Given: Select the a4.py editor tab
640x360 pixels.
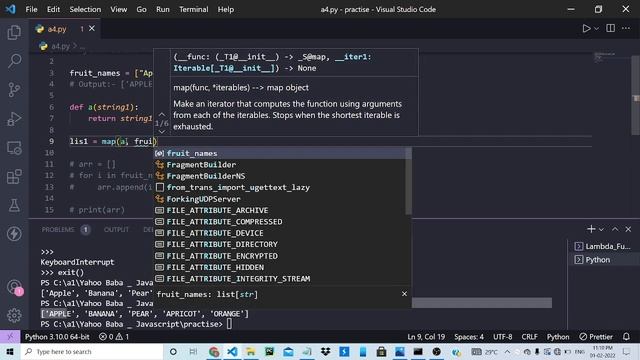Looking at the screenshot, I should click(65, 29).
